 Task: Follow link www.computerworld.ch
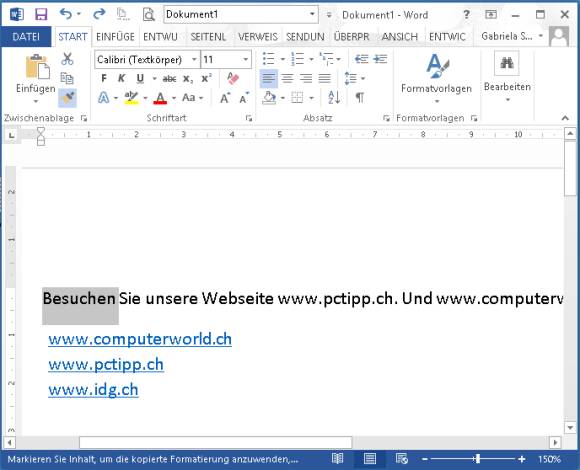click(x=140, y=339)
